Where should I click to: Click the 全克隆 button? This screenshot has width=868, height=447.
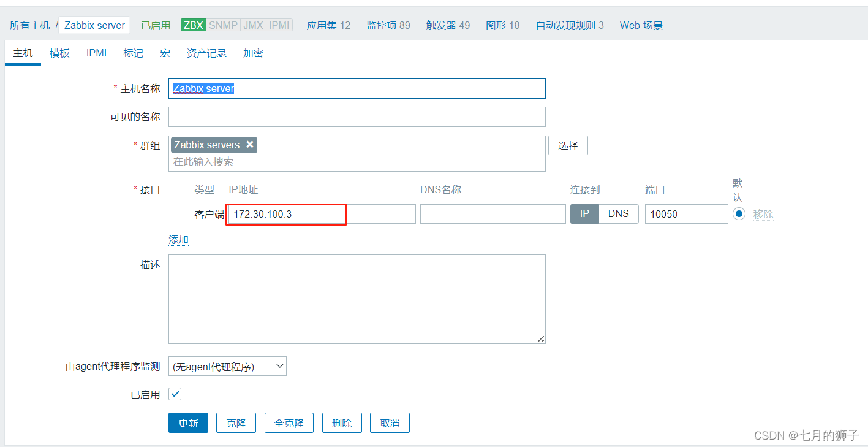289,423
